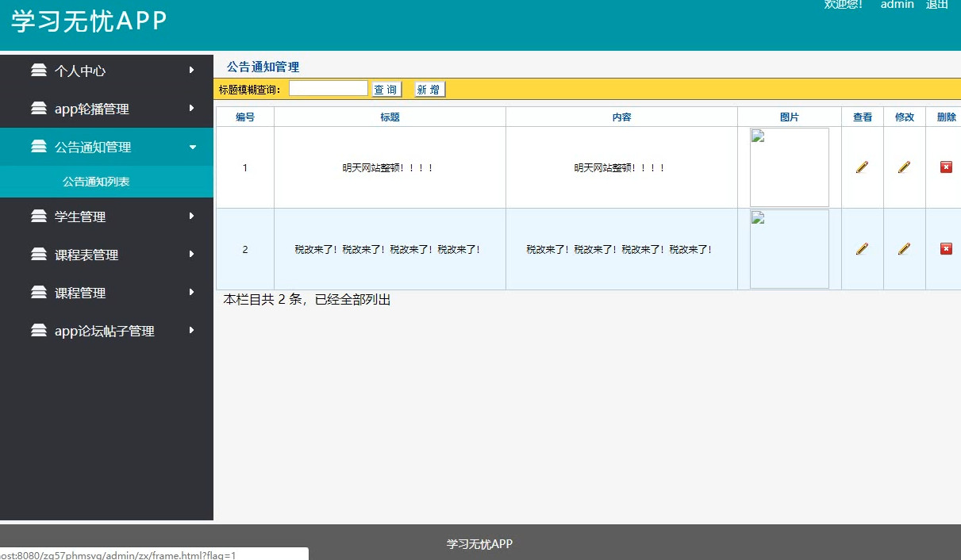Viewport: 961px width, 560px height.
Task: Click row 1 标题 cell 明天网站整顿！！！！
Action: click(390, 167)
